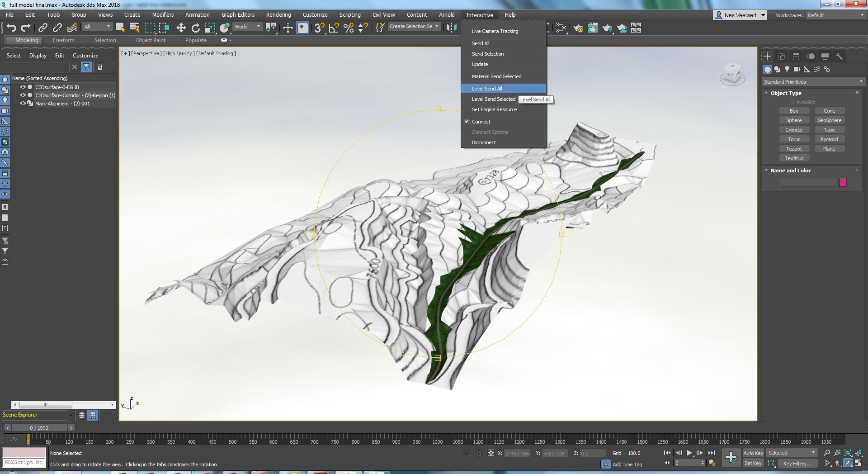The image size is (868, 474).
Task: Click the object color swatch in Name and Color
Action: pyautogui.click(x=843, y=182)
